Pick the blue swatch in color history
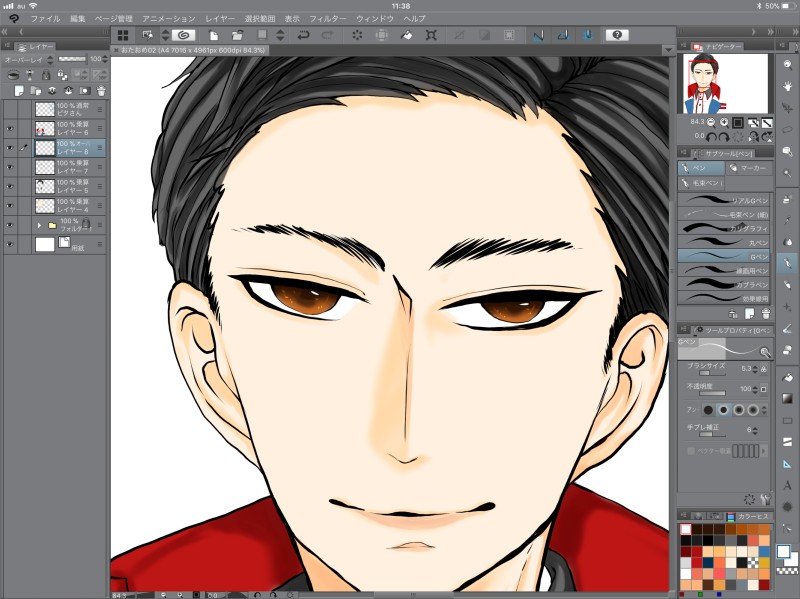 click(764, 552)
